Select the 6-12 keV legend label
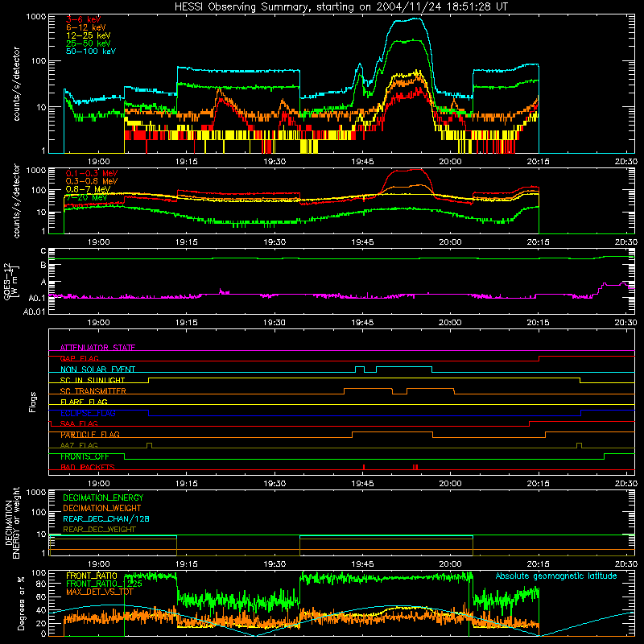The height and width of the screenshot is (644, 644). [x=86, y=27]
